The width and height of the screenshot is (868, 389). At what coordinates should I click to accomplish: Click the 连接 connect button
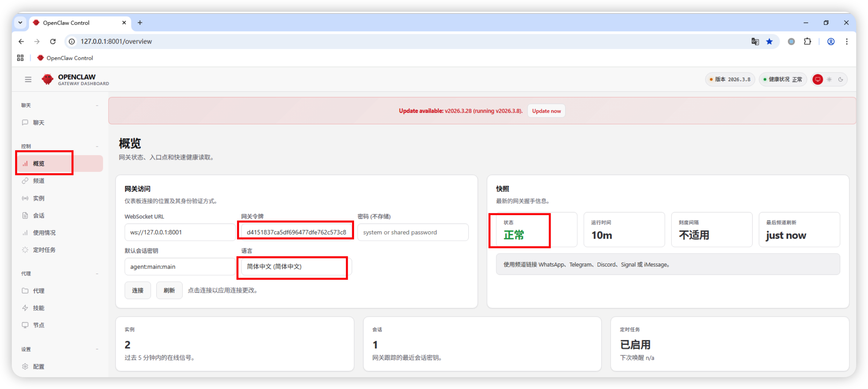click(137, 291)
